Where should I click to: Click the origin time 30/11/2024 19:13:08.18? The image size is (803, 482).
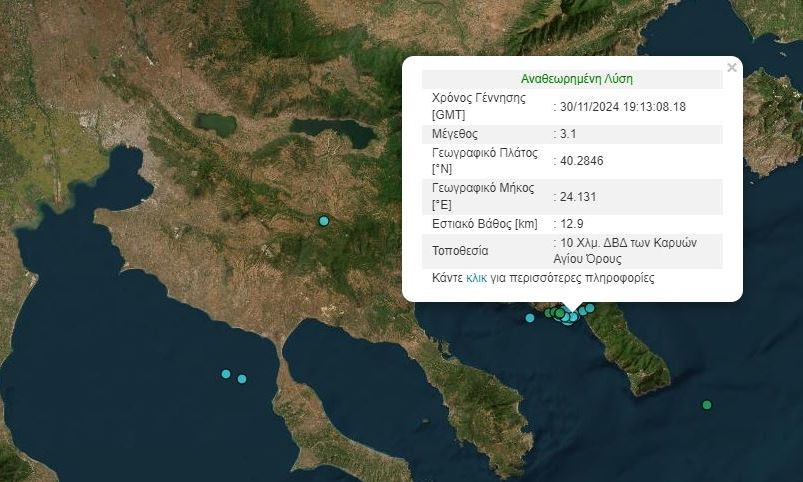point(622,106)
